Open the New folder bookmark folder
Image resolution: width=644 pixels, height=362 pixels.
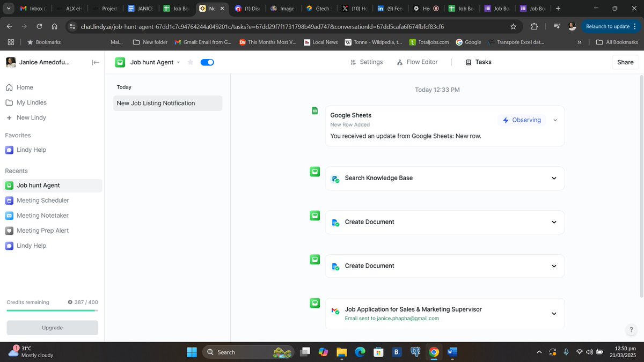(x=150, y=42)
